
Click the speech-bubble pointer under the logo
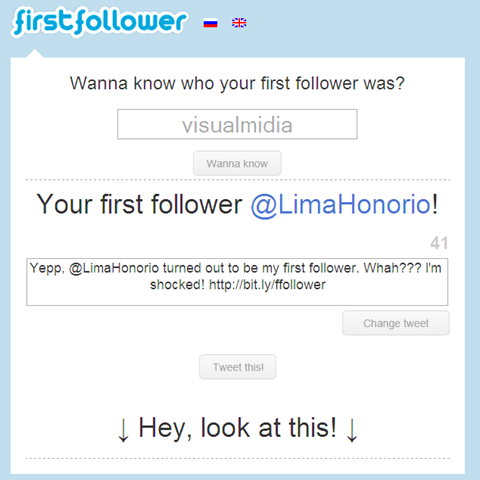34,53
